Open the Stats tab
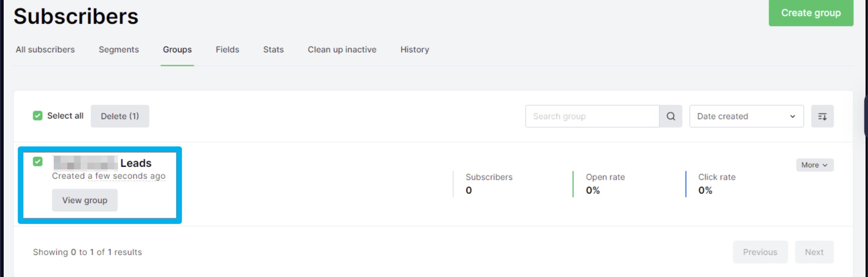868x277 pixels. pos(273,50)
